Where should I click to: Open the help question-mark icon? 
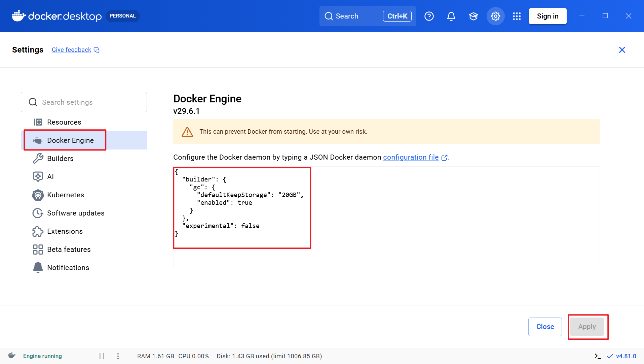pos(429,16)
